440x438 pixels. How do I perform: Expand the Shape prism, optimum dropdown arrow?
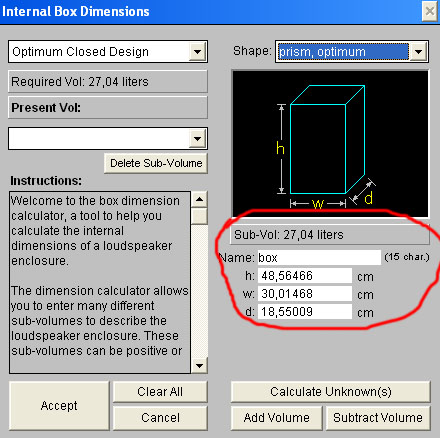pyautogui.click(x=418, y=52)
